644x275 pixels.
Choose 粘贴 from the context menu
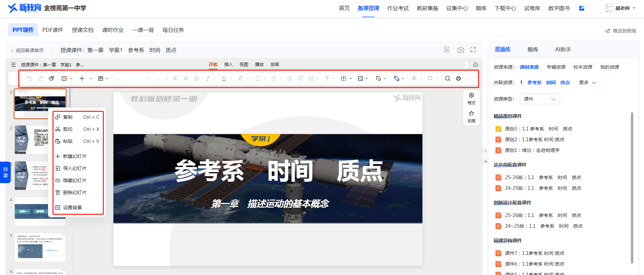coord(78,141)
